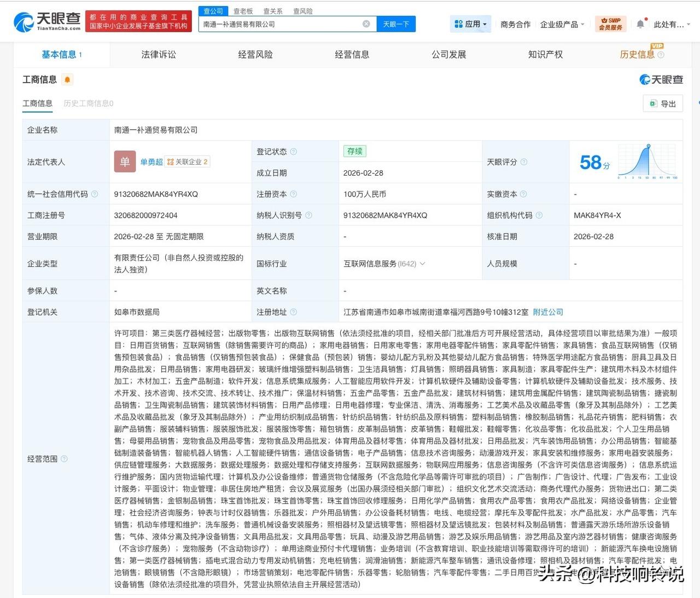Clear the search box using the X icon

(x=366, y=24)
